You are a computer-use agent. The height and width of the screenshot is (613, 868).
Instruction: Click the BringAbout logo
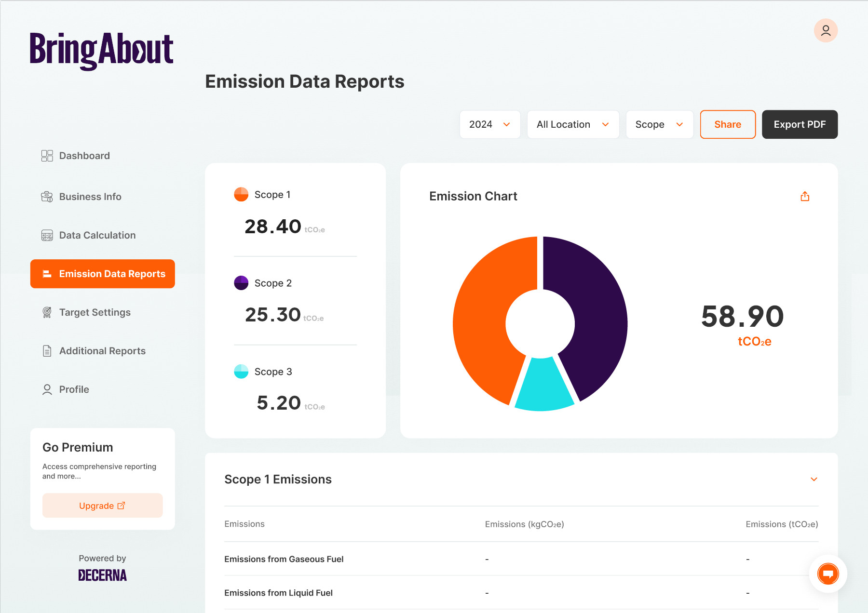[x=101, y=51]
